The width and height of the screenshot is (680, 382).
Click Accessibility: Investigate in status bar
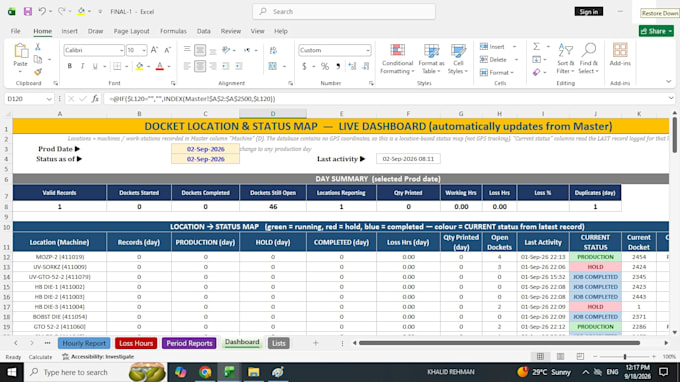pos(98,357)
